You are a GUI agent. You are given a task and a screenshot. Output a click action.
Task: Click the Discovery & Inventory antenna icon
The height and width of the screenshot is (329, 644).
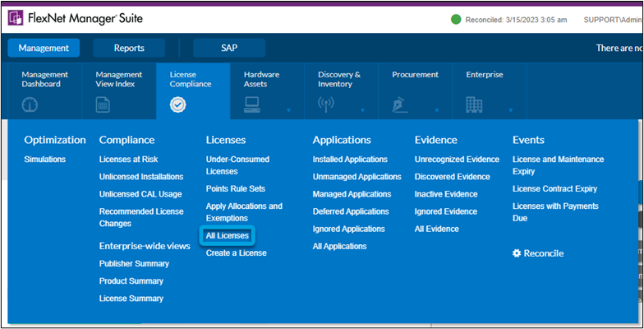(326, 105)
